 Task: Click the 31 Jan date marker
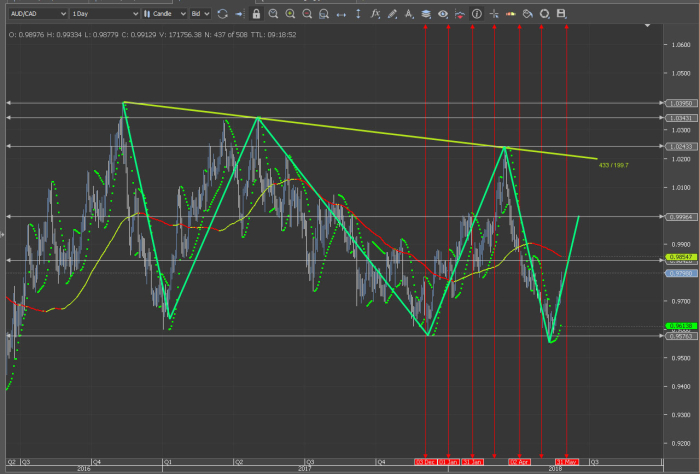(x=472, y=462)
